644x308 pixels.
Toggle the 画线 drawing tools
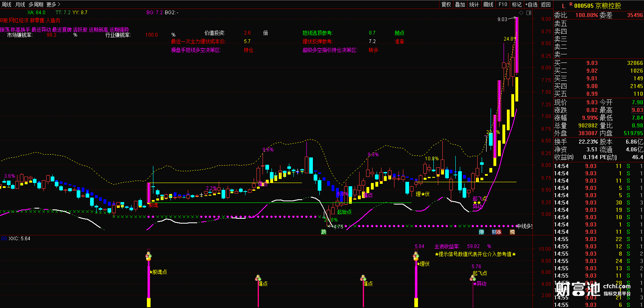coord(489,4)
